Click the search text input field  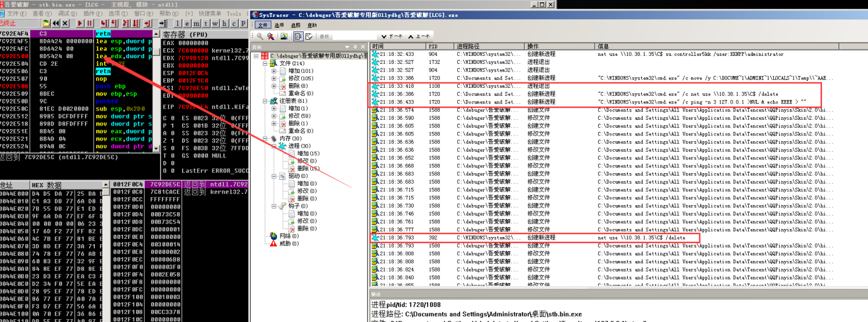pos(355,36)
